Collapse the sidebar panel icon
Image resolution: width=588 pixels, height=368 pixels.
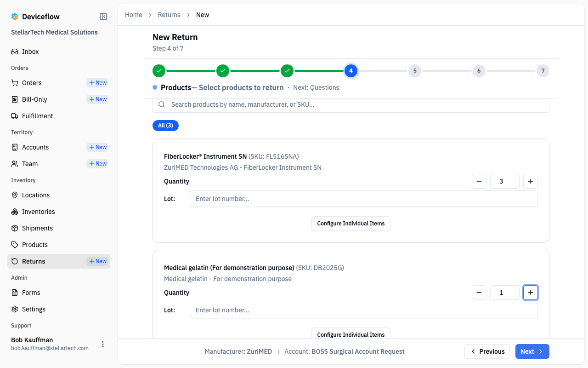click(x=103, y=17)
